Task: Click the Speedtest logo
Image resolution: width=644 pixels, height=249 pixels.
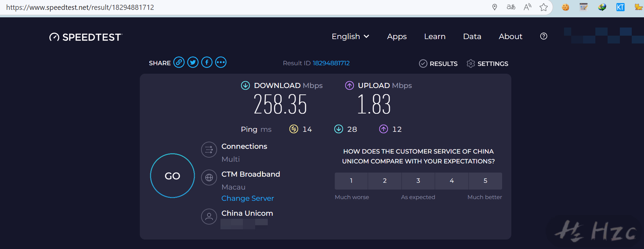Action: coord(86,37)
